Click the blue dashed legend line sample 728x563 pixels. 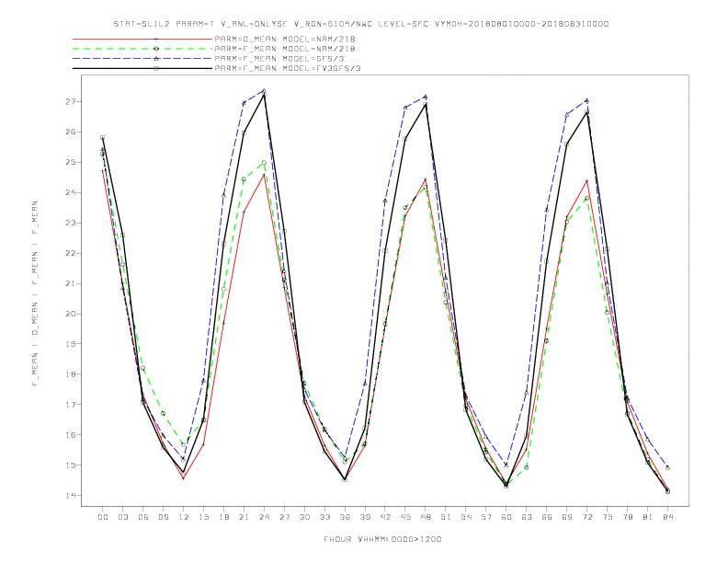click(x=142, y=59)
